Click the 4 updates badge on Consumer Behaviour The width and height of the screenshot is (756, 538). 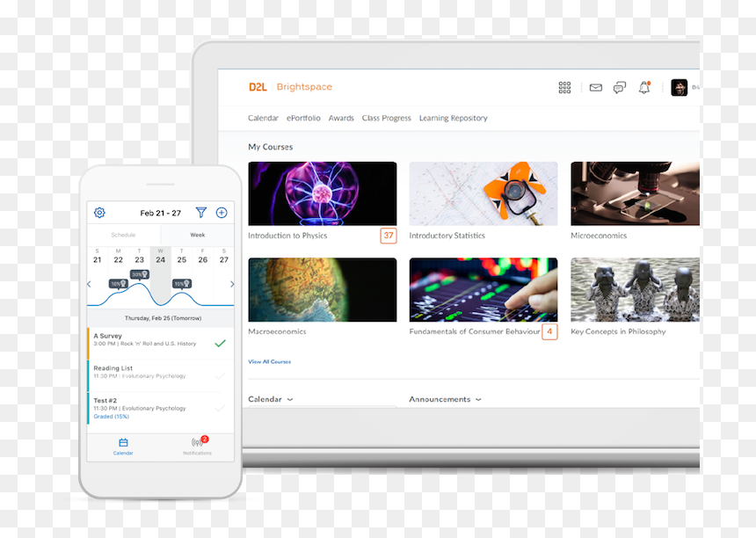point(549,331)
